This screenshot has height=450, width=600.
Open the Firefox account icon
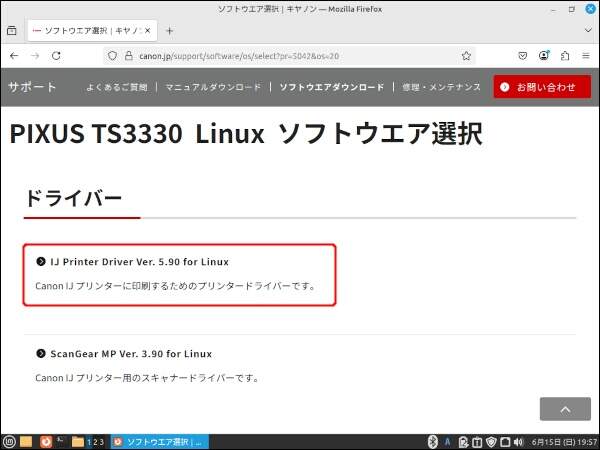tap(544, 55)
